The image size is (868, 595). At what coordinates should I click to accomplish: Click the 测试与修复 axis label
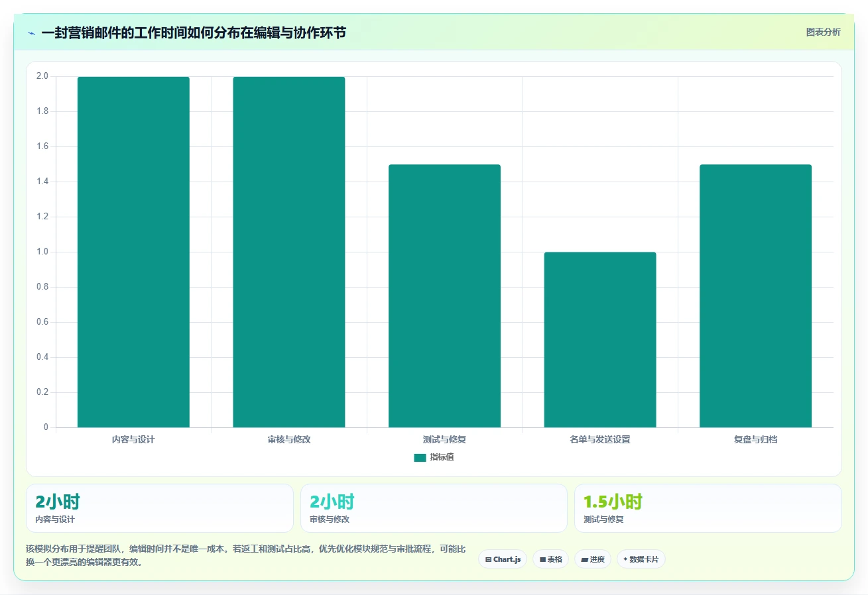(x=444, y=439)
